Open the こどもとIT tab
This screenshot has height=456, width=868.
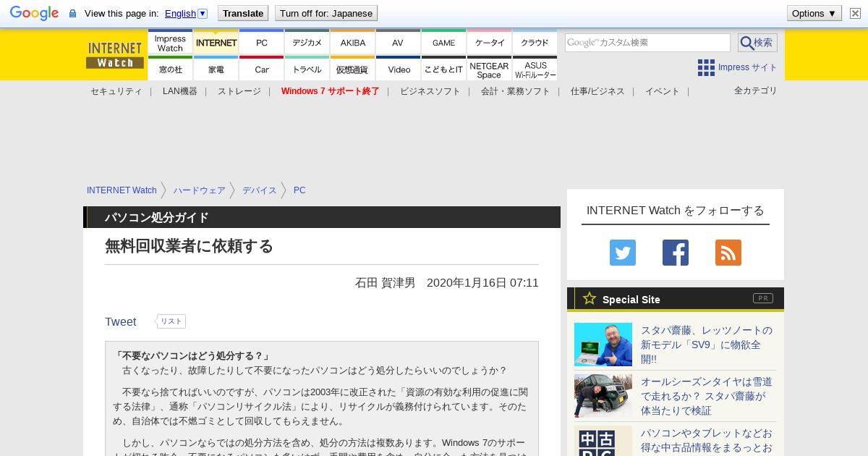tap(444, 69)
